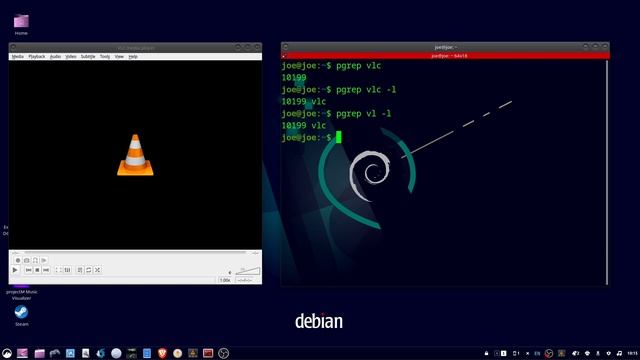Open the Video menu in VLC
This screenshot has width=640, height=360.
click(71, 57)
